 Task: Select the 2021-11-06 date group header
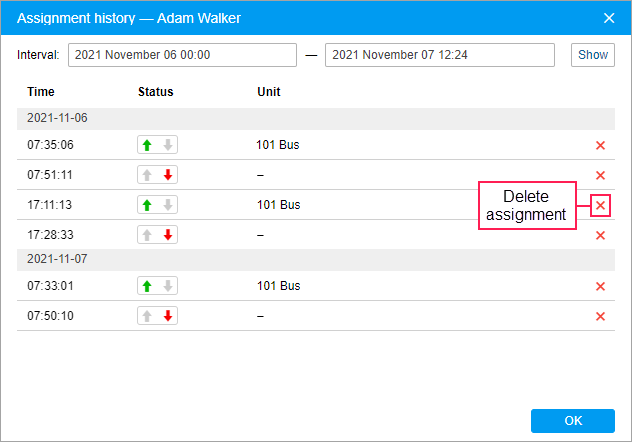57,118
